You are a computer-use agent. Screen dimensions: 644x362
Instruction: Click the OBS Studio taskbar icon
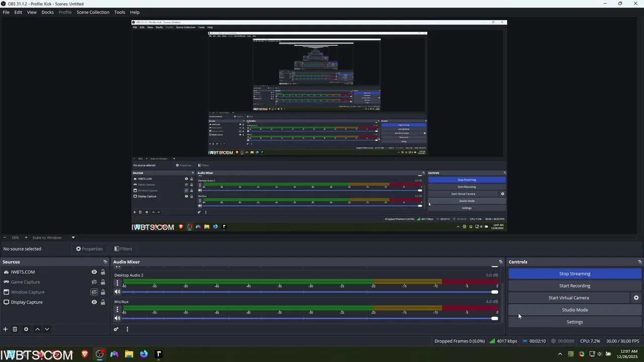pos(100,354)
